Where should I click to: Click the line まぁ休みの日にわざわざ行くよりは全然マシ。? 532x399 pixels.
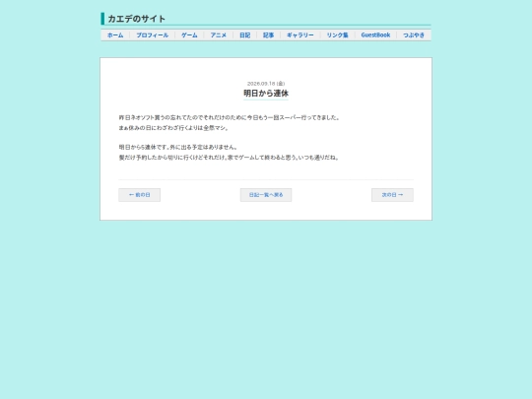click(x=173, y=128)
